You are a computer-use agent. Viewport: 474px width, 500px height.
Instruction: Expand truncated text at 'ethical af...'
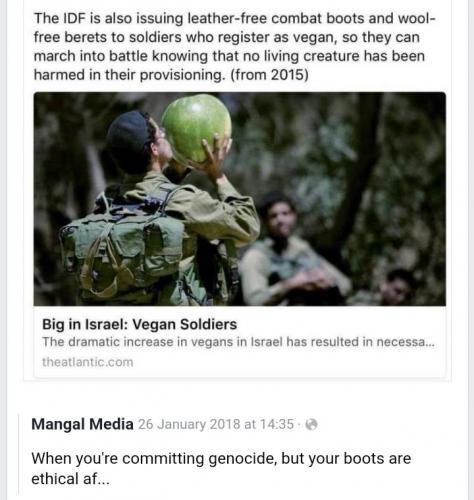pos(70,479)
